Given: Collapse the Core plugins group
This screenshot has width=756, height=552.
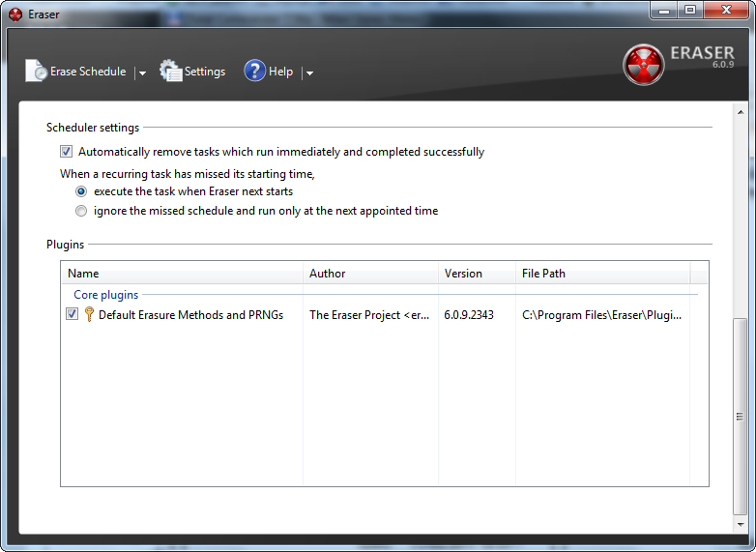Looking at the screenshot, I should tap(105, 295).
